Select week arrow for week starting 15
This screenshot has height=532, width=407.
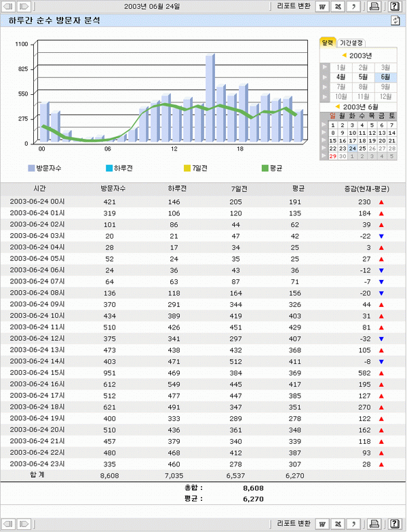(x=324, y=140)
